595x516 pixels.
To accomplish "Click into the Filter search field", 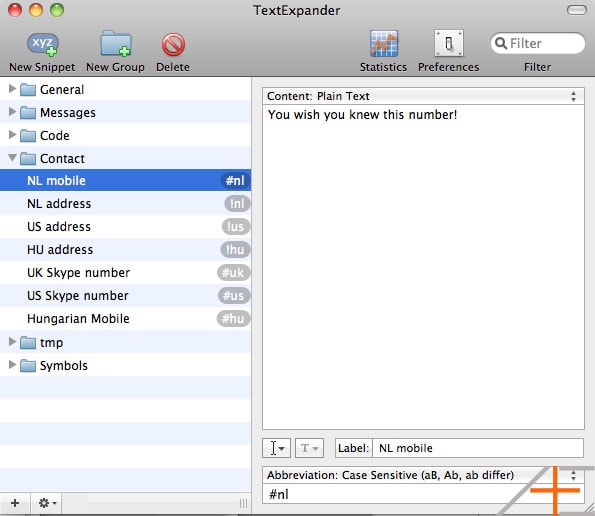I will [537, 43].
